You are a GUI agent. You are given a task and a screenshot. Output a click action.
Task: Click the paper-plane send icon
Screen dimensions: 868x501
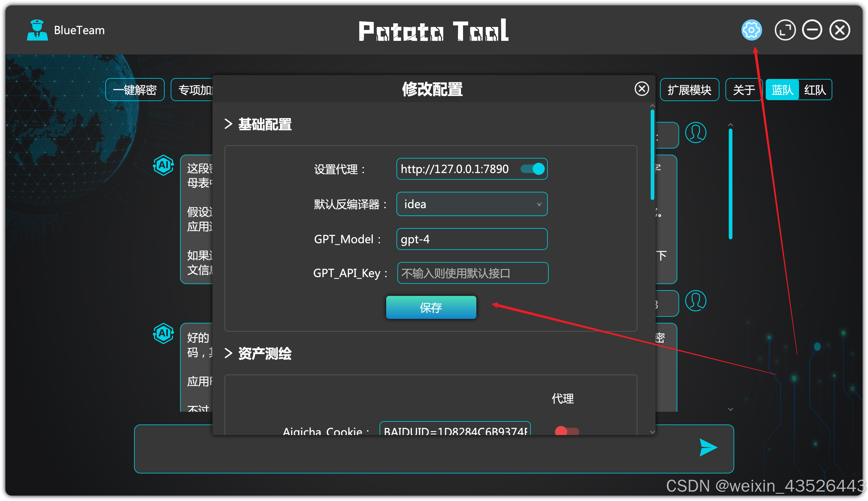(708, 447)
